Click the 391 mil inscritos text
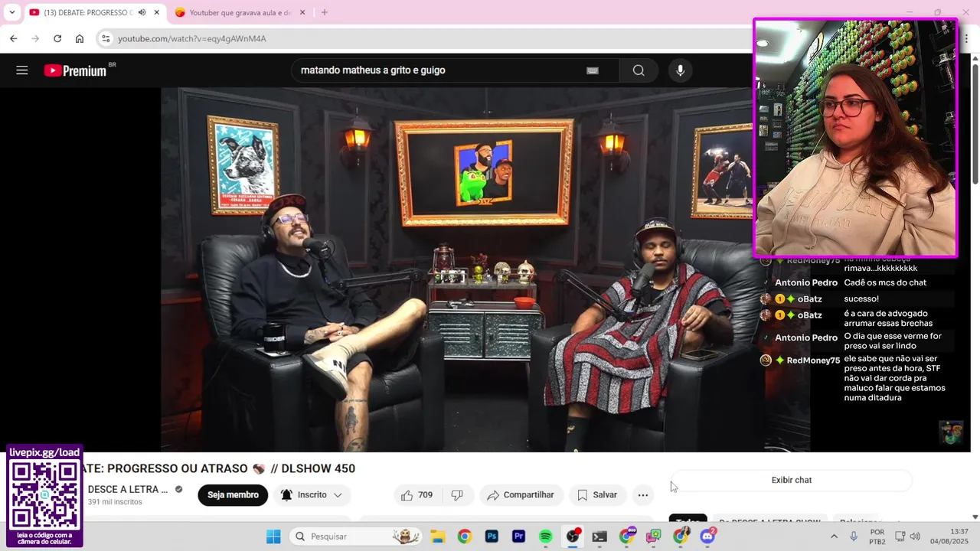 tap(115, 502)
